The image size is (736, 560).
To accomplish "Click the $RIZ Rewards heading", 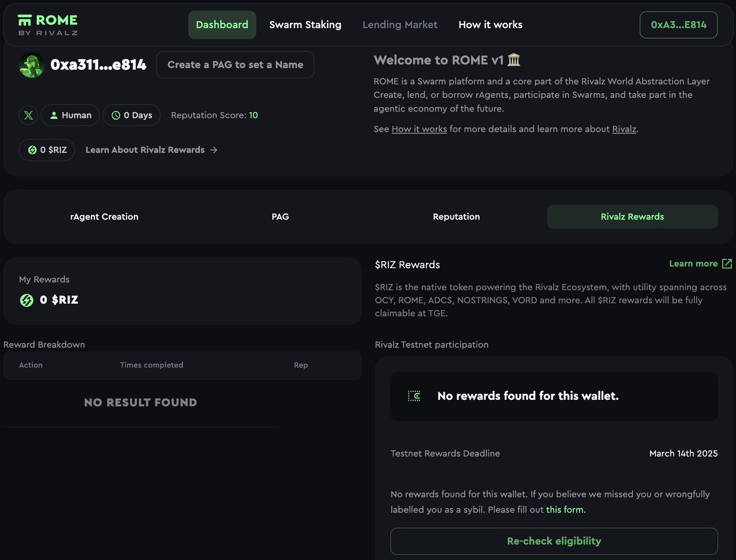I will [407, 265].
